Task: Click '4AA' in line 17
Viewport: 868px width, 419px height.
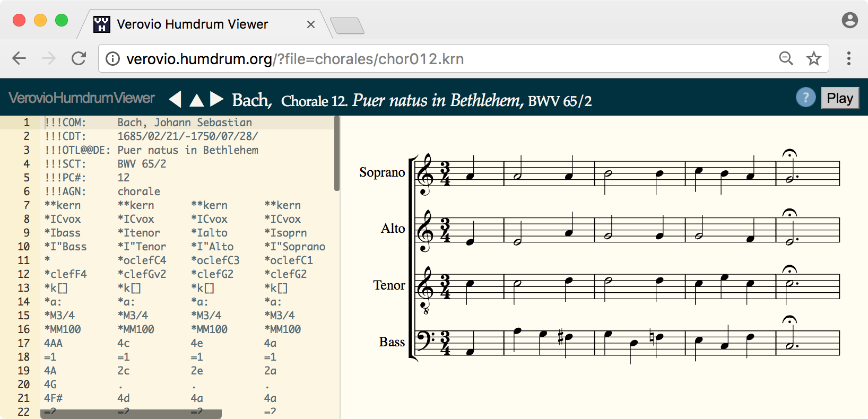Action: click(x=53, y=343)
